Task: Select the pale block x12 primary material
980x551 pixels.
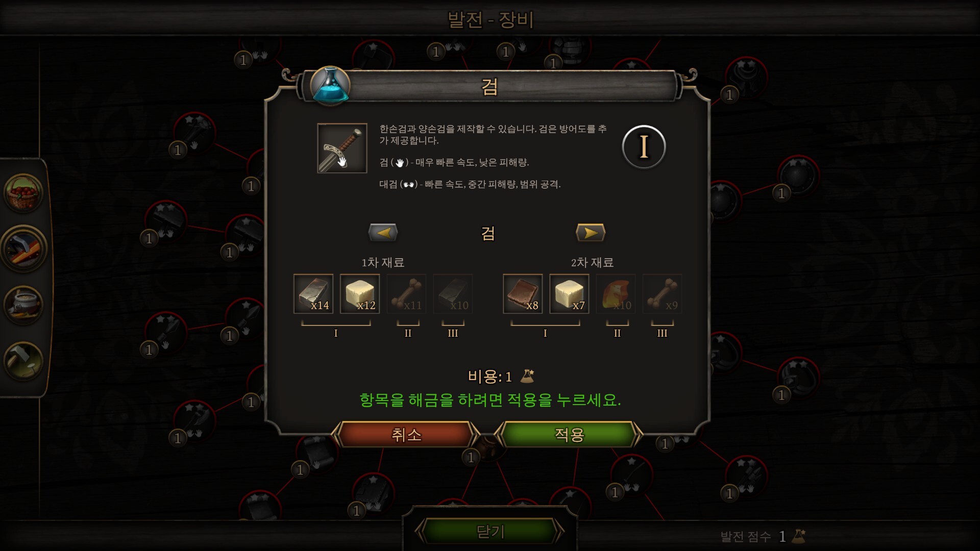Action: click(x=360, y=294)
